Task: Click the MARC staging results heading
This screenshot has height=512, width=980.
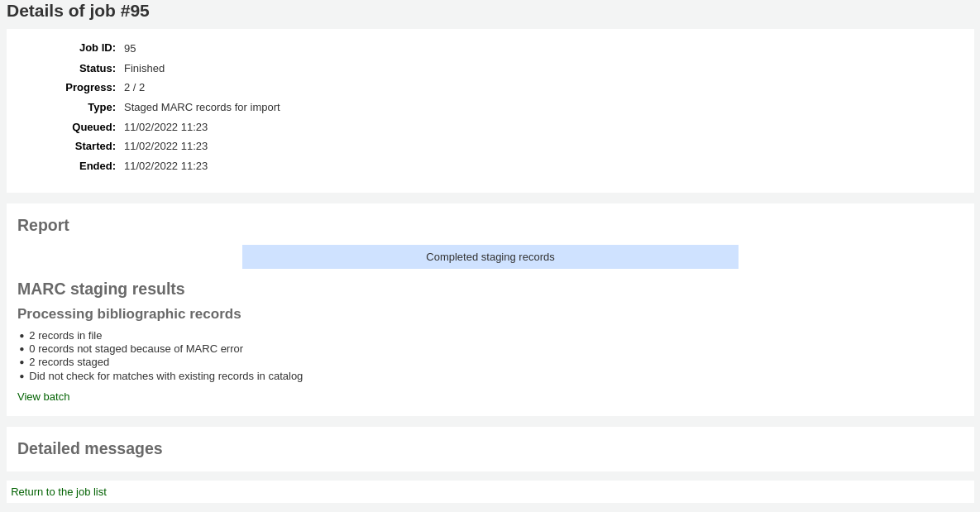Action: click(101, 289)
